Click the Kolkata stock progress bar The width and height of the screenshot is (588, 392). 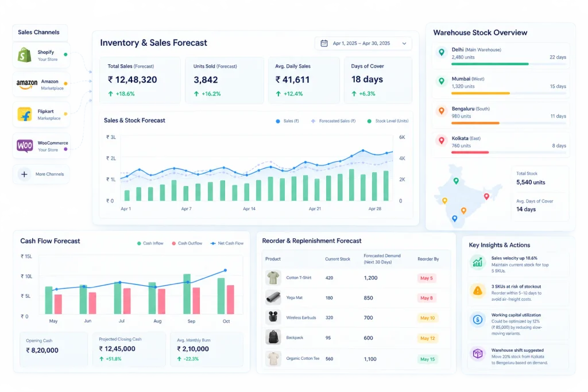(x=509, y=153)
